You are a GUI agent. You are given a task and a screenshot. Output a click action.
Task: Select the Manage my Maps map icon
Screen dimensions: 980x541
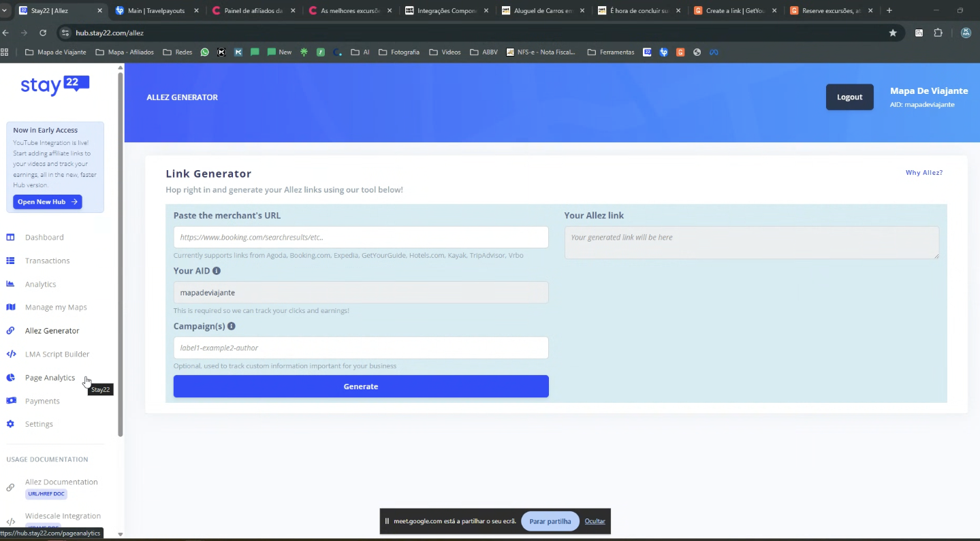10,308
